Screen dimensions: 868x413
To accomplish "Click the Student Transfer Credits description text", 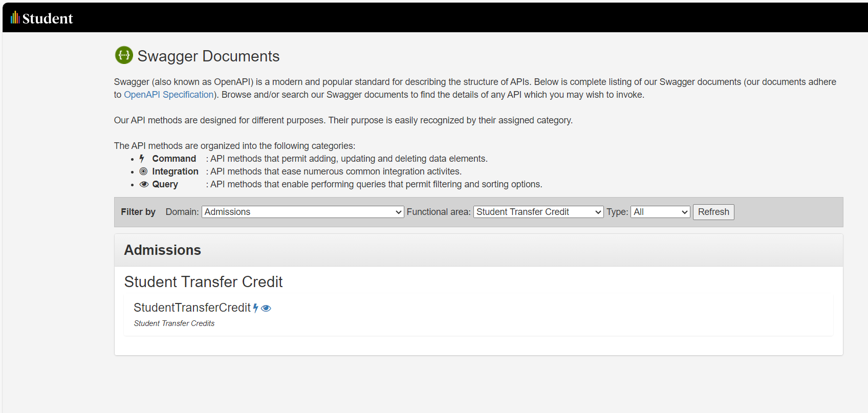I will tap(174, 323).
